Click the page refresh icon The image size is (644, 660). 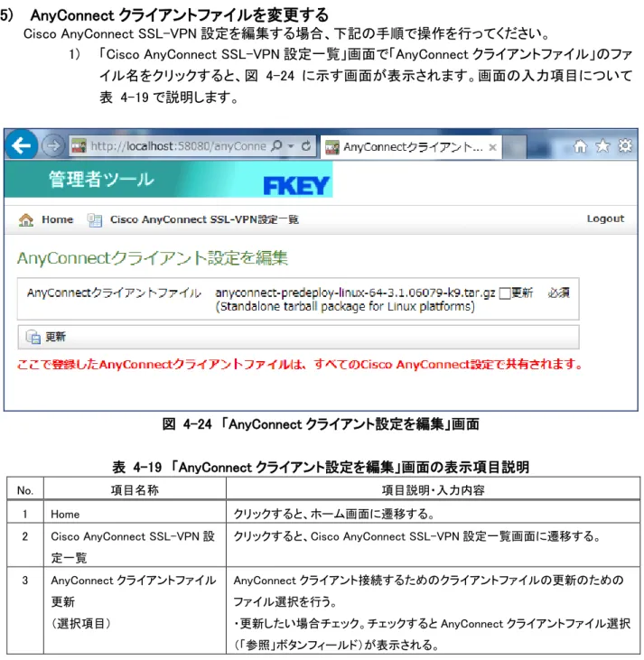coord(306,146)
